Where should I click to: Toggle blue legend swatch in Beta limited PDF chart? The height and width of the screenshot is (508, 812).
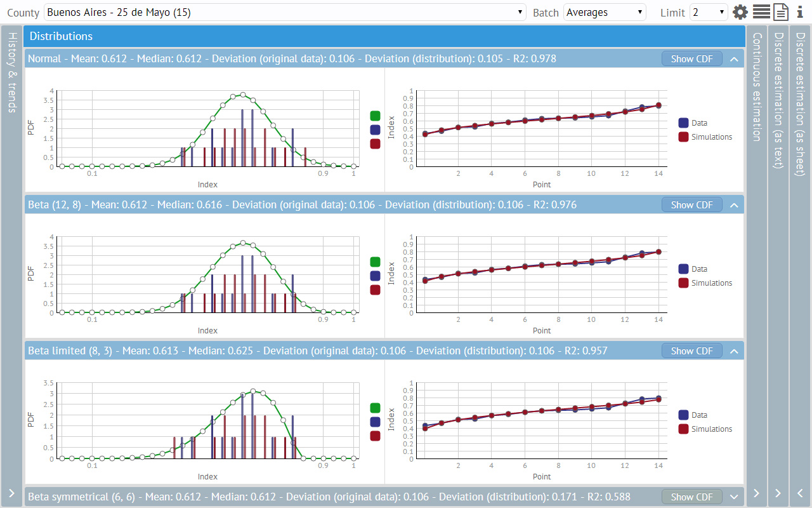[375, 422]
